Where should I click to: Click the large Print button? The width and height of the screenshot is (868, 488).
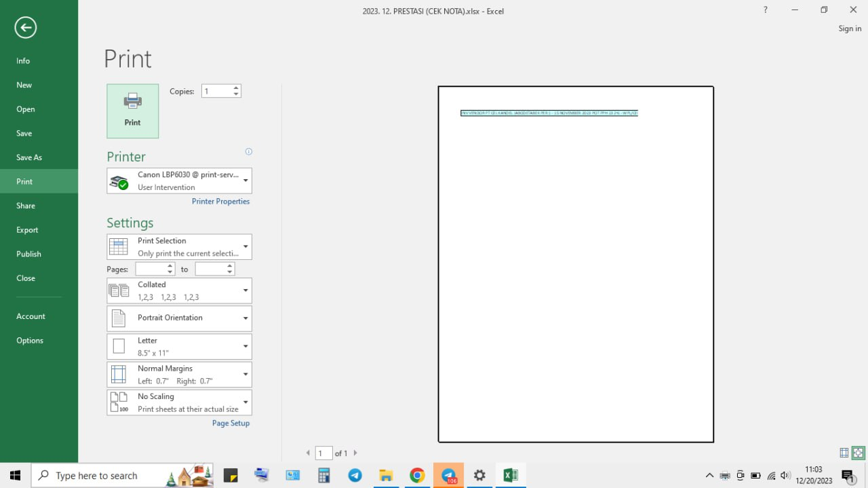132,111
